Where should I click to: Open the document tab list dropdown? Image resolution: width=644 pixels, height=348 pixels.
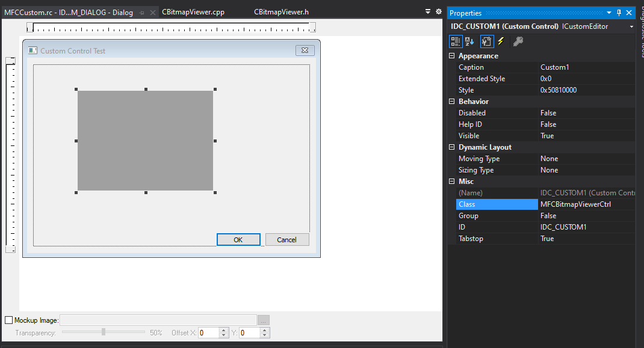[x=428, y=11]
